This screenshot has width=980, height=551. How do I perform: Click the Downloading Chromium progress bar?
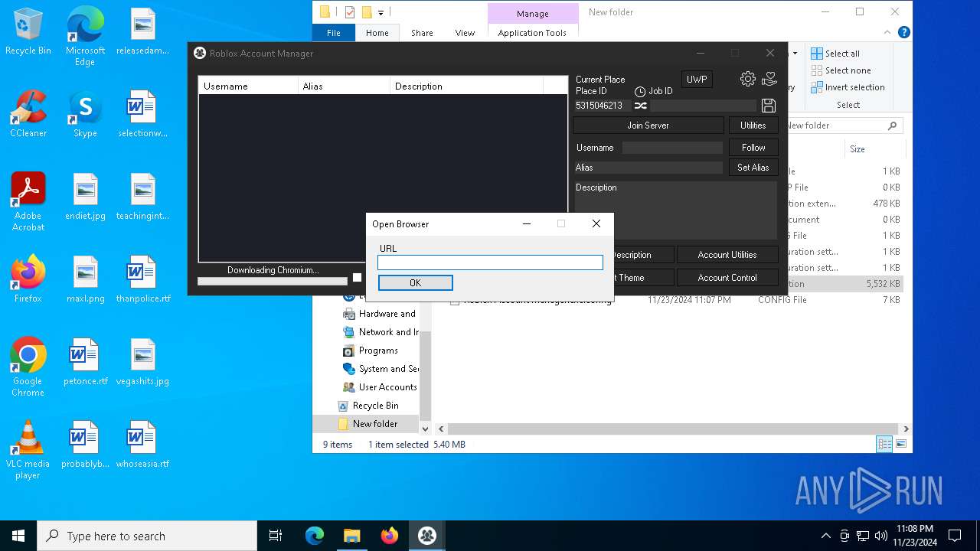[x=273, y=281]
